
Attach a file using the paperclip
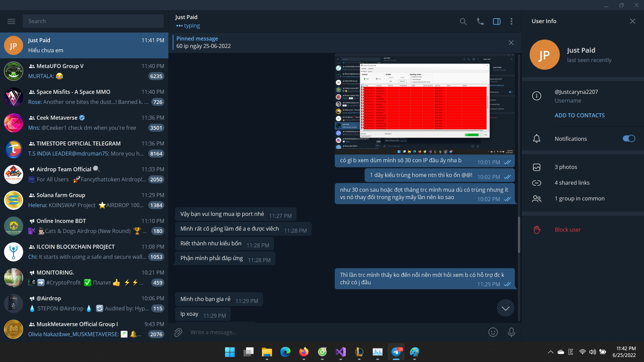pyautogui.click(x=178, y=332)
